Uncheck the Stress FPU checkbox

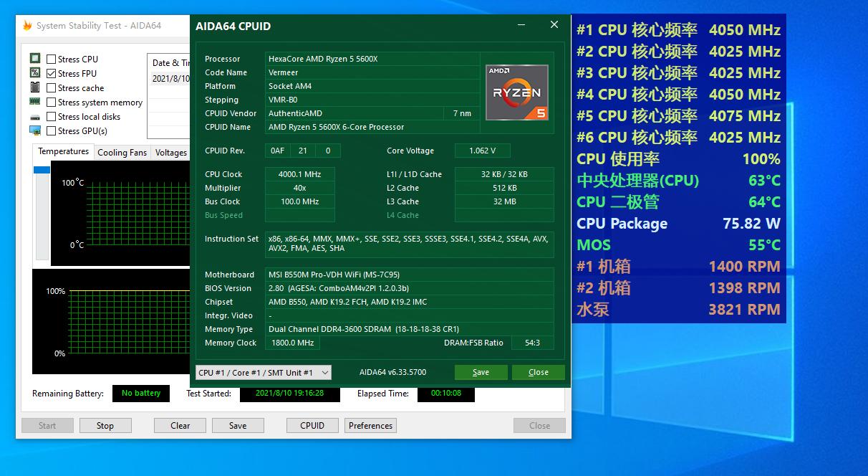52,73
